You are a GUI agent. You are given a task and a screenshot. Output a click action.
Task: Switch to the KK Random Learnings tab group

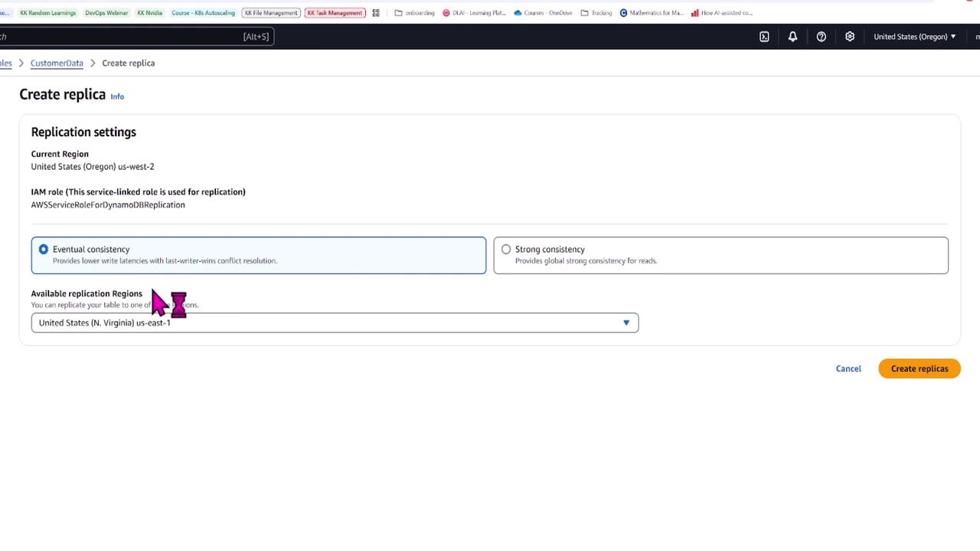tap(47, 13)
